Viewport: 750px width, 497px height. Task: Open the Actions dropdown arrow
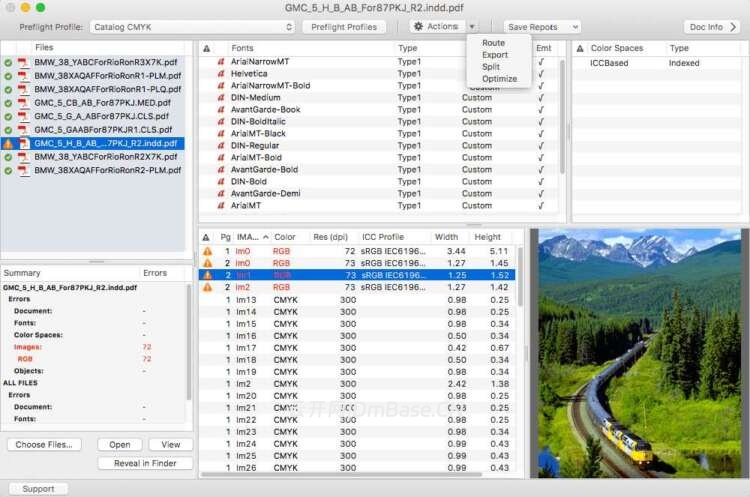[472, 27]
